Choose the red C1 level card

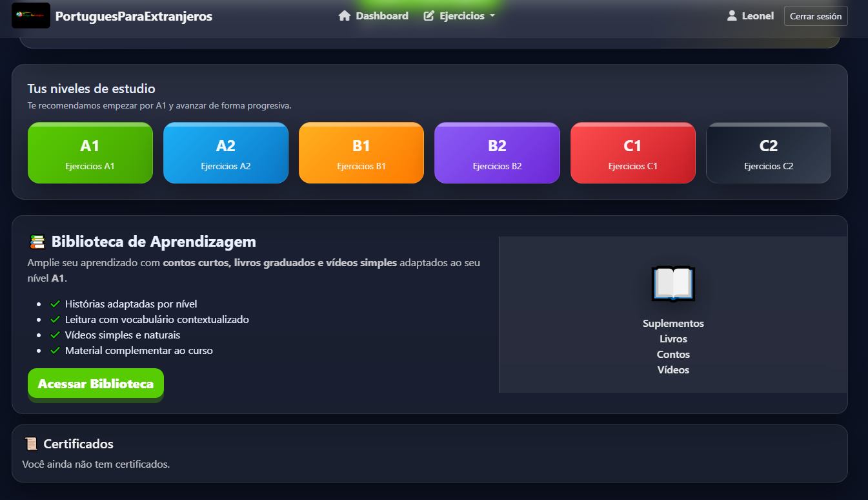[633, 153]
